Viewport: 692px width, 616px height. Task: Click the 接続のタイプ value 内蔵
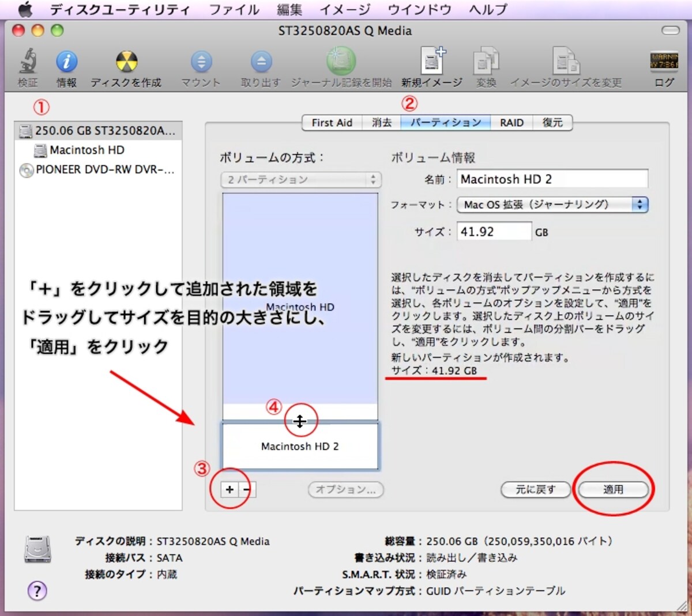click(167, 574)
